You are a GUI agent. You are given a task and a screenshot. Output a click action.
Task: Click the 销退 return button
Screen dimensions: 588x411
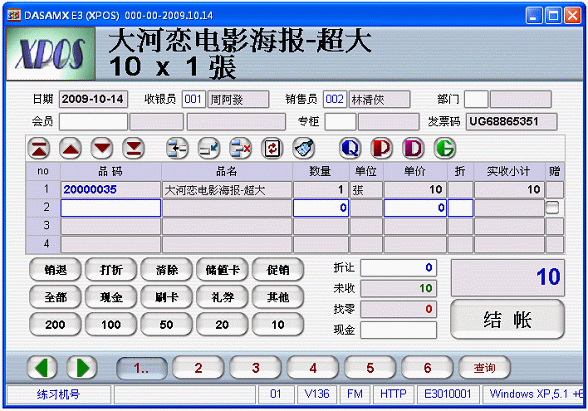click(x=55, y=270)
